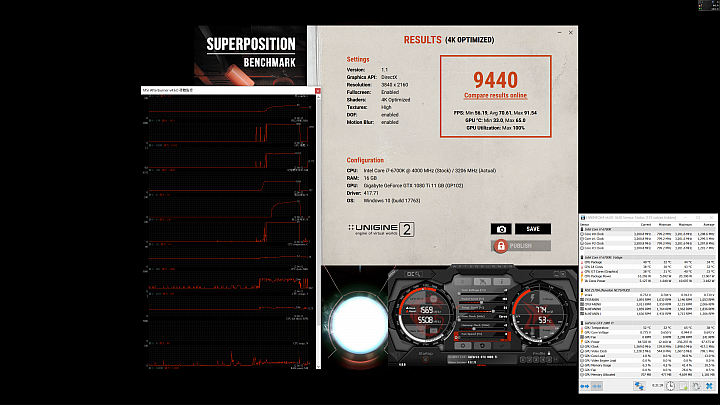Select Afterburner profile slot 3

click(x=536, y=360)
